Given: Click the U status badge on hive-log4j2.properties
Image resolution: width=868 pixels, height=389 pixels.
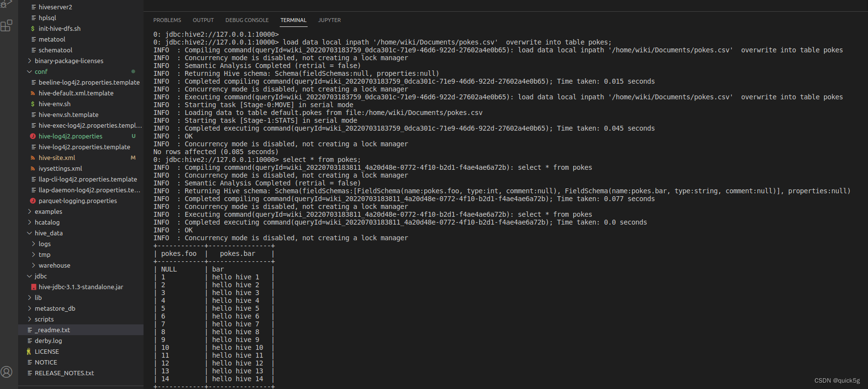Looking at the screenshot, I should (133, 137).
